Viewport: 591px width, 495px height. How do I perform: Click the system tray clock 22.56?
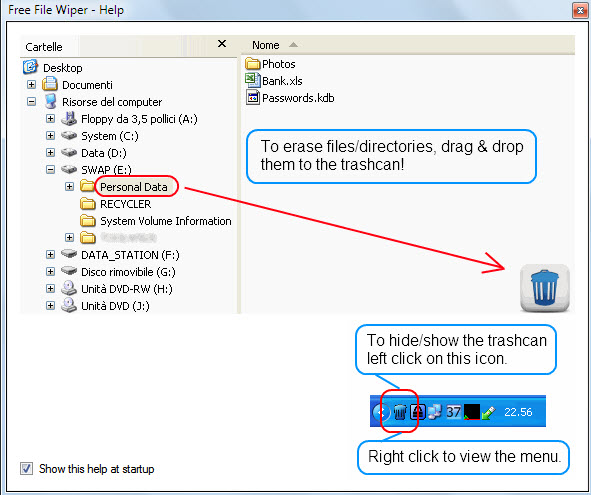coord(518,412)
